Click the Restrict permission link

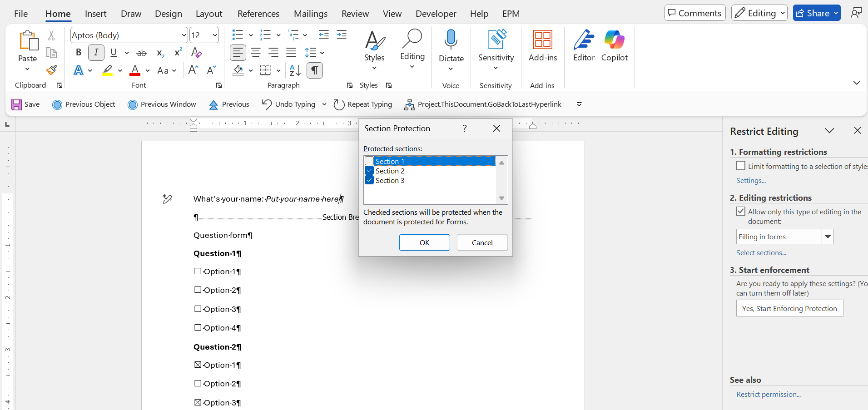click(x=769, y=395)
